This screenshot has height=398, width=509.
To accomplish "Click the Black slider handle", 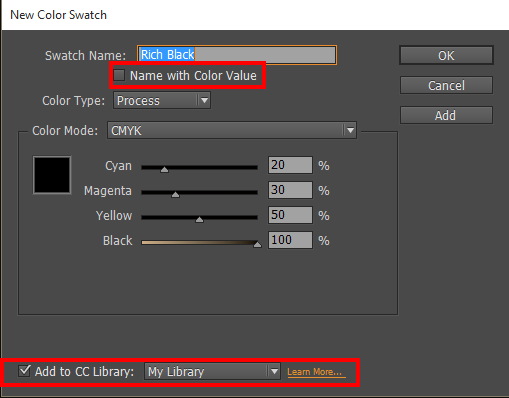I will click(257, 245).
